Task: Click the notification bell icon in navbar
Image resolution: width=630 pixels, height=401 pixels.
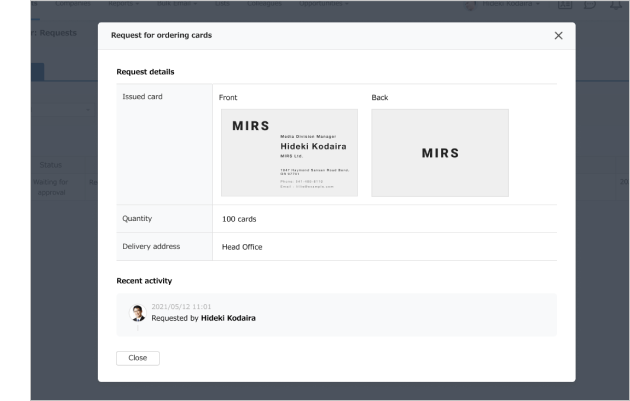Action: [x=616, y=4]
